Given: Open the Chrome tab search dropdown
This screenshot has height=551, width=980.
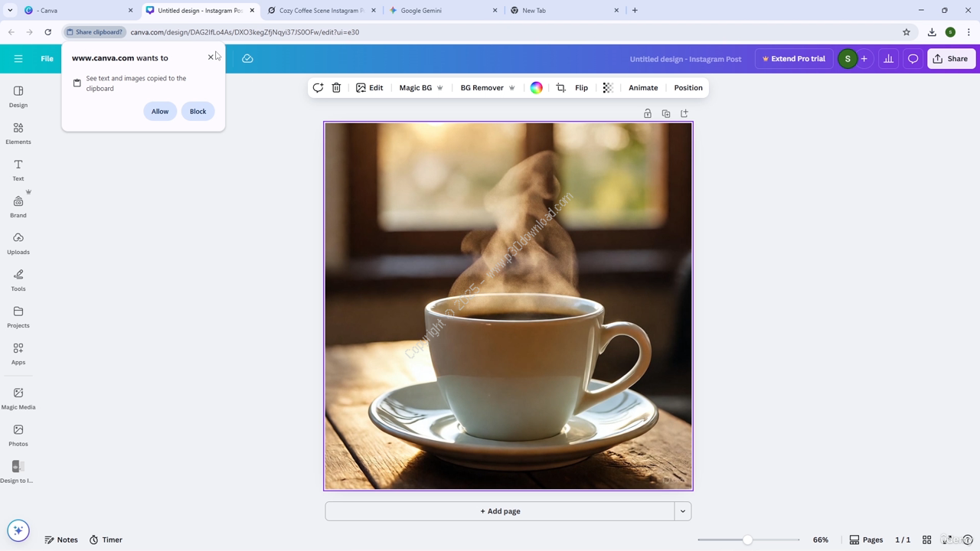Looking at the screenshot, I should point(10,11).
